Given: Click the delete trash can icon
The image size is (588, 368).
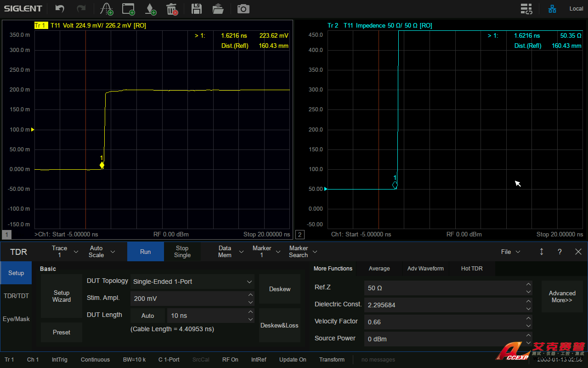Looking at the screenshot, I should 172,9.
